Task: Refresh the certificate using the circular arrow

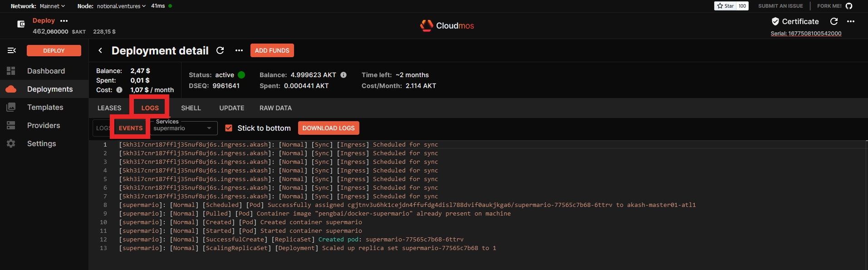Action: click(x=834, y=21)
